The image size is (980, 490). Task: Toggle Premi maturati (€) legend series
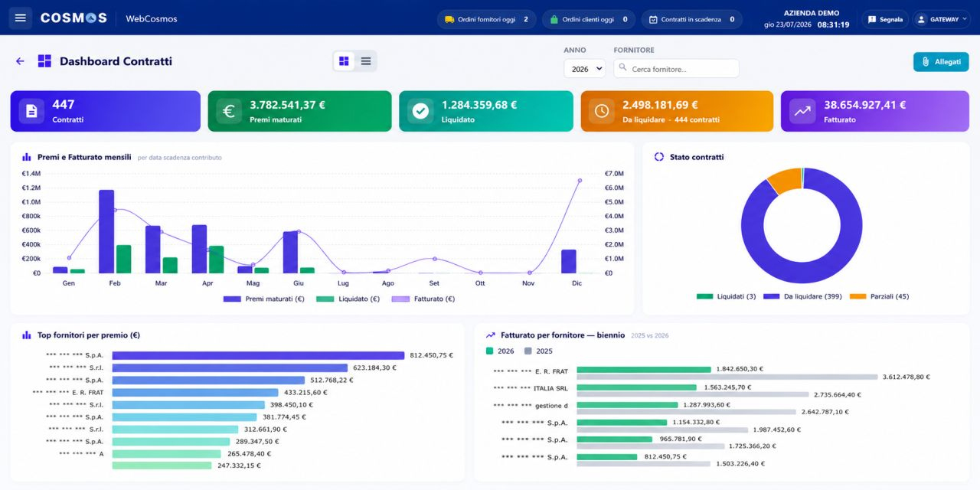click(x=263, y=299)
